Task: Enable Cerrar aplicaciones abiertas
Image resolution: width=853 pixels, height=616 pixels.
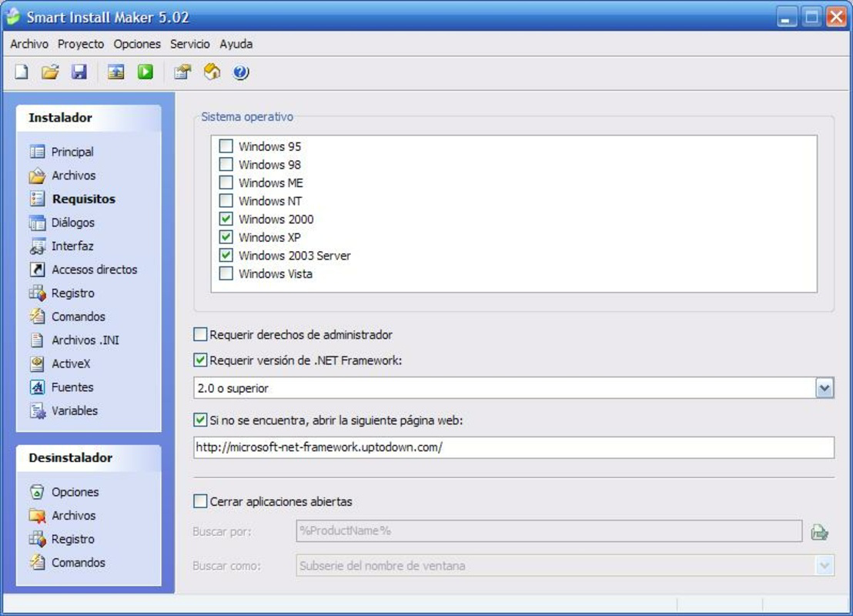Action: click(200, 500)
